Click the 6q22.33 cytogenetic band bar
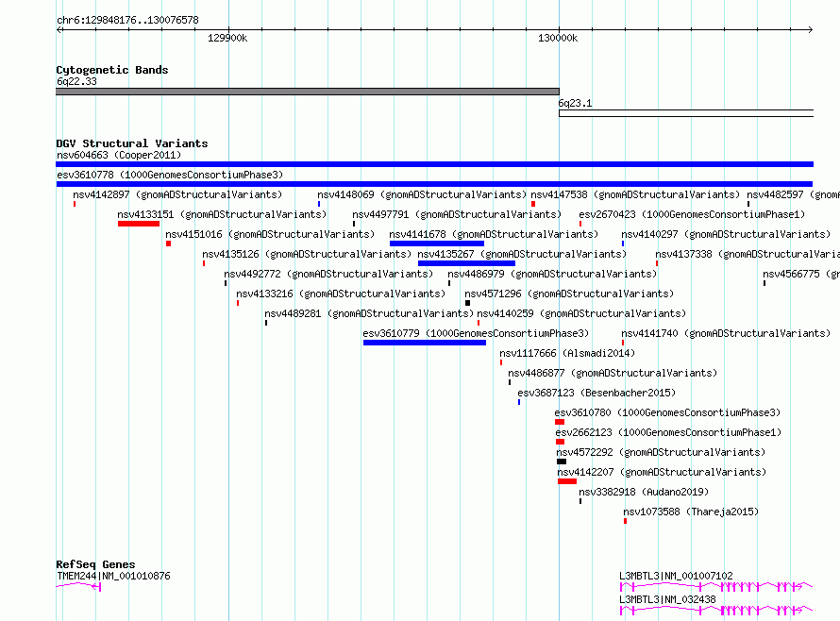 pos(308,92)
